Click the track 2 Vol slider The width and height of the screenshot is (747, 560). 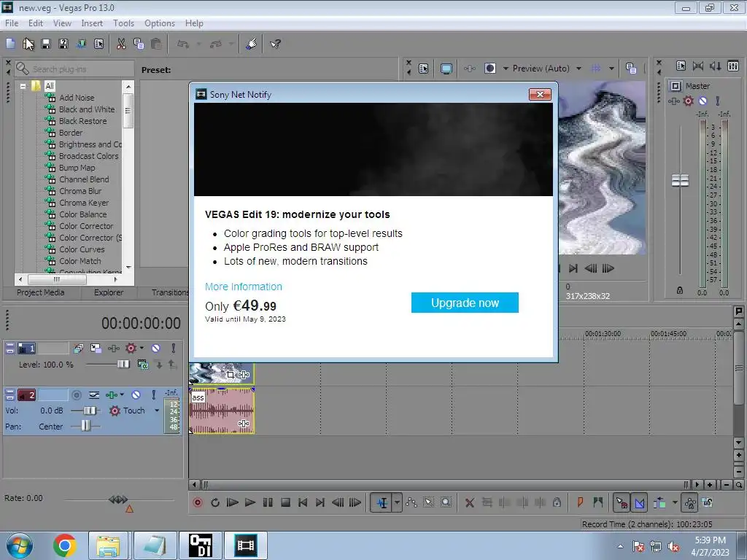(90, 411)
